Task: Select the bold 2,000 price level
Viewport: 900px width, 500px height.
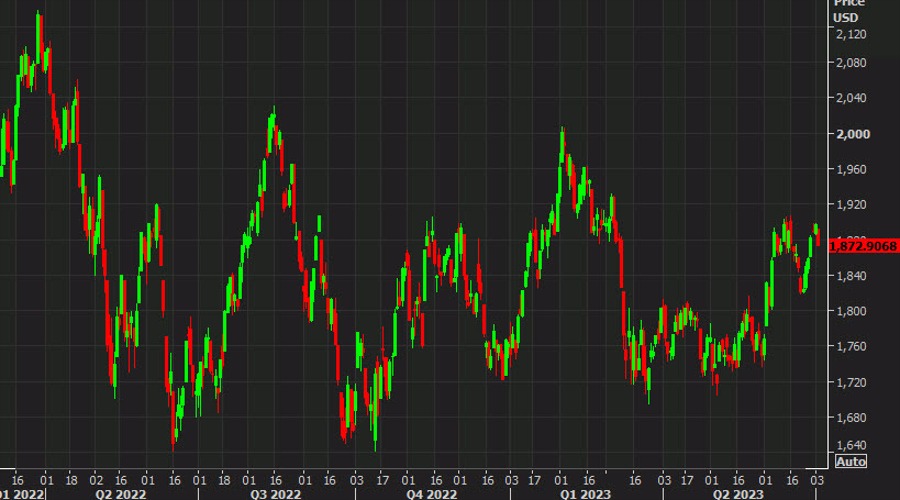Action: 851,134
